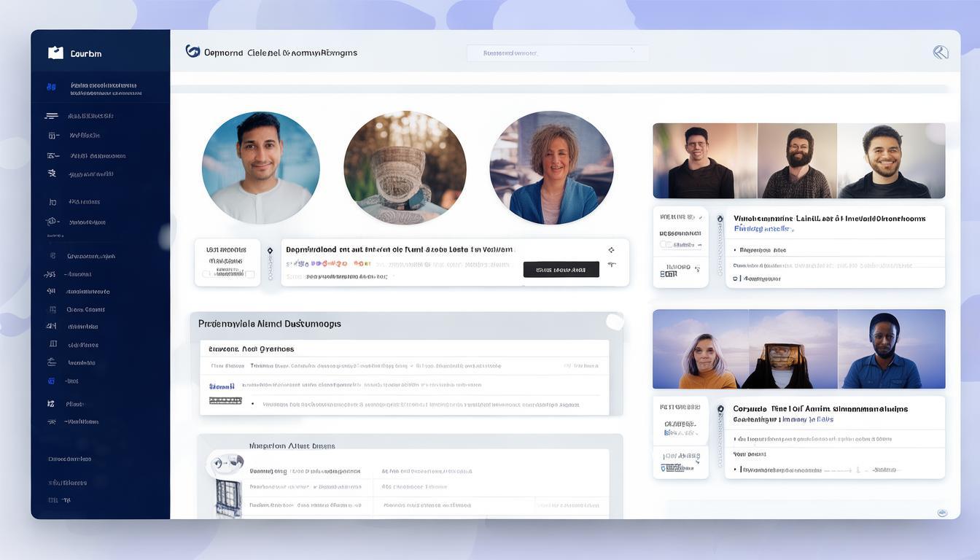Click the striped dark button below 'Sioonnil'
Viewport: 980px width, 560px height.
tap(225, 400)
